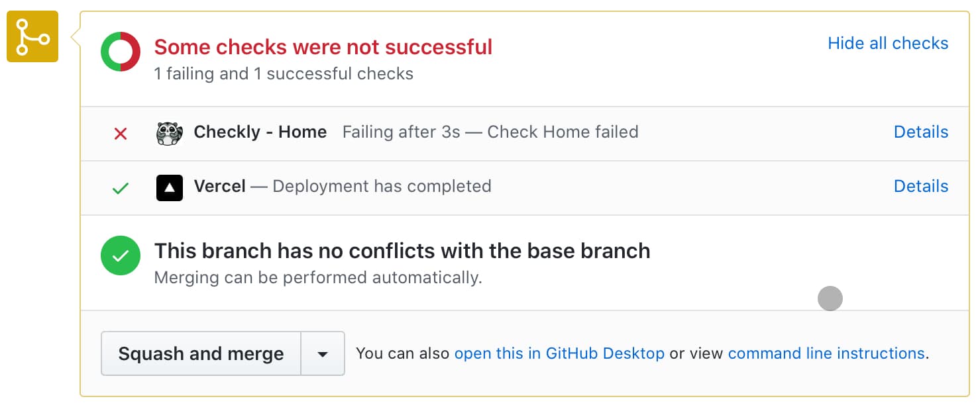Viewport: 980px width, 409px height.
Task: Open the merge method dropdown arrow
Action: (x=323, y=354)
